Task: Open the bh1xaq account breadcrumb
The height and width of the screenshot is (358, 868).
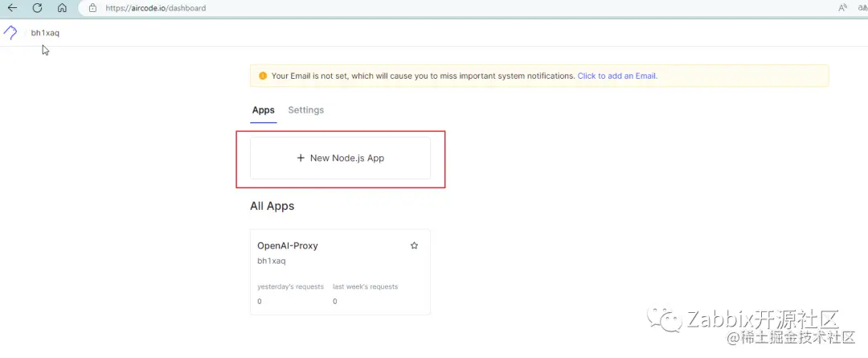Action: [x=45, y=33]
